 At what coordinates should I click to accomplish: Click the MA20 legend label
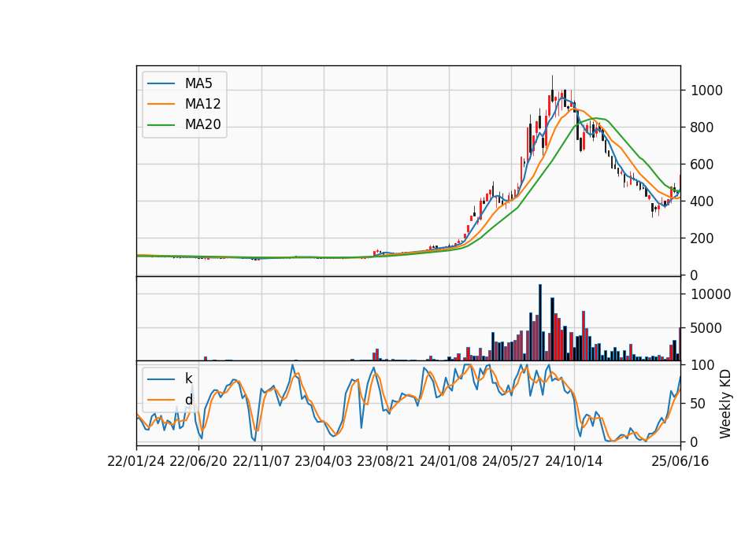click(202, 124)
